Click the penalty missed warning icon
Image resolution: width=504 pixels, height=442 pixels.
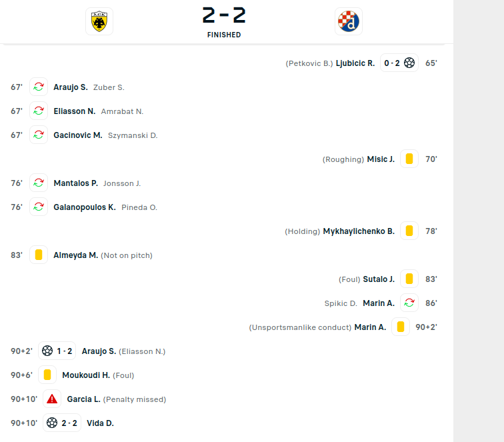52,399
